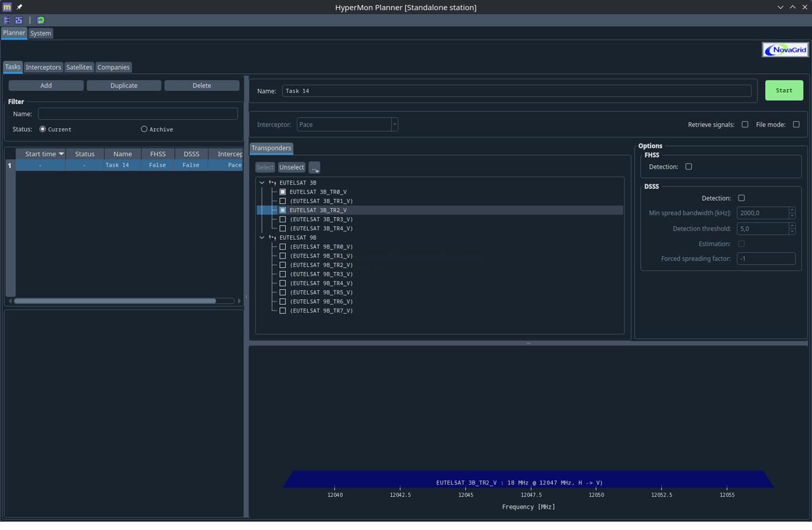This screenshot has height=530, width=812.
Task: Click the Add task button
Action: pos(46,86)
